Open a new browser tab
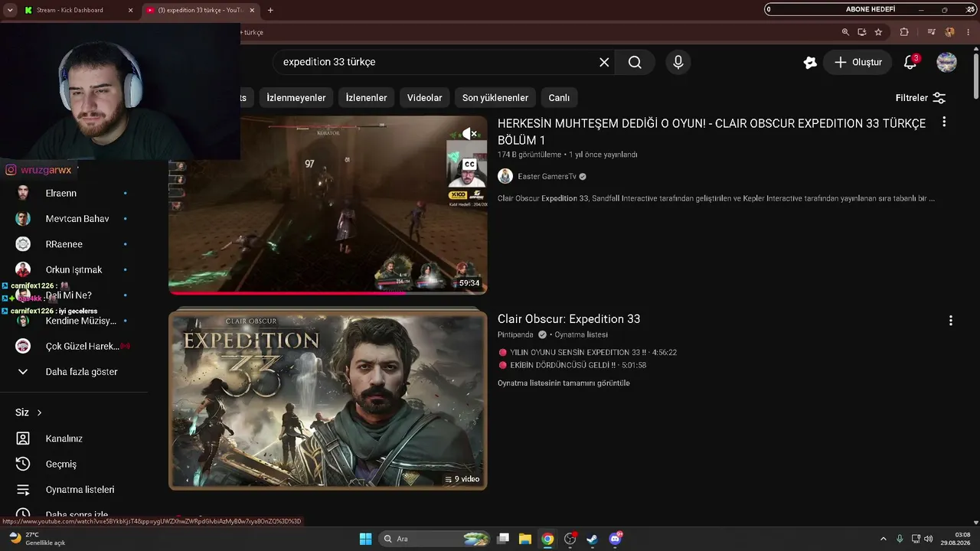Viewport: 980px width, 551px height. pyautogui.click(x=270, y=10)
